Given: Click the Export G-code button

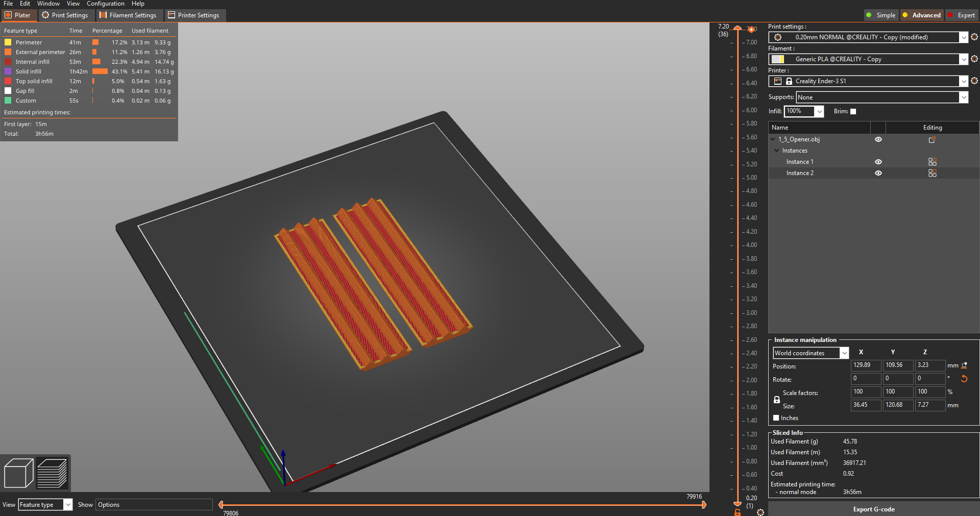Looking at the screenshot, I should click(873, 509).
